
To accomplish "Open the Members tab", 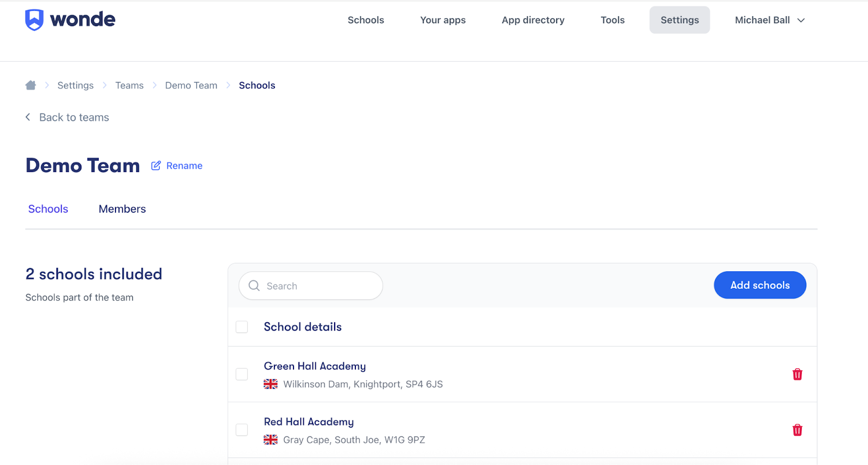I will click(x=122, y=209).
